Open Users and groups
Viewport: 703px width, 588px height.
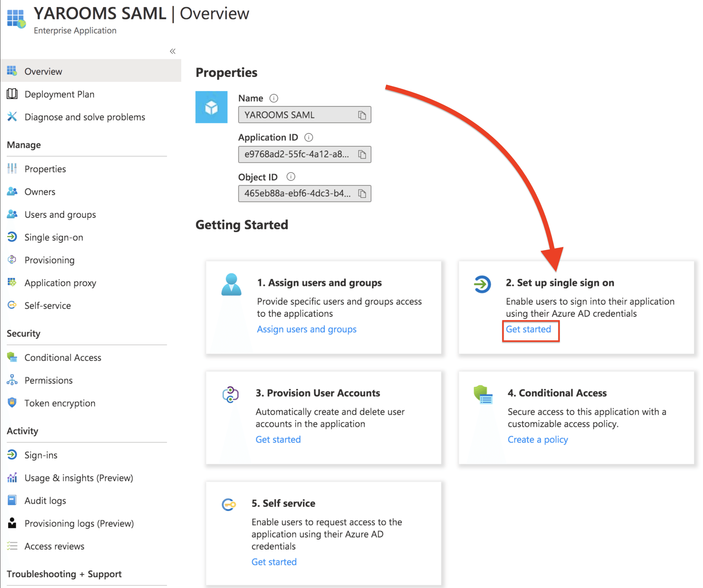click(x=60, y=214)
